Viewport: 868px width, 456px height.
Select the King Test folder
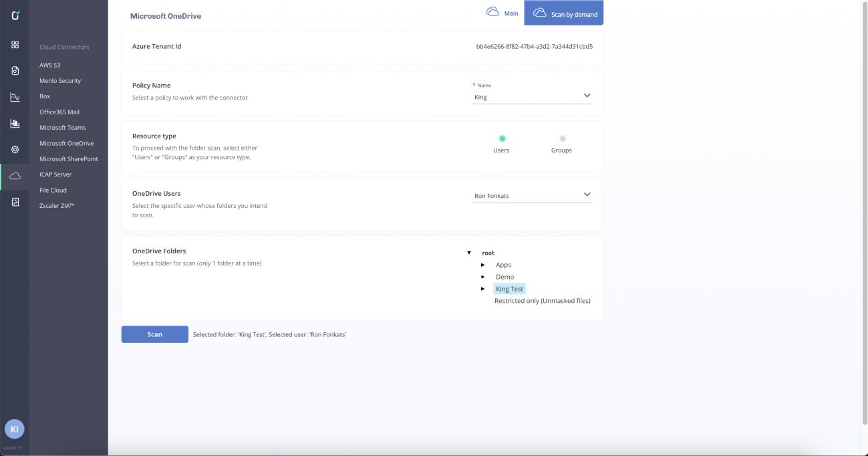click(x=509, y=289)
